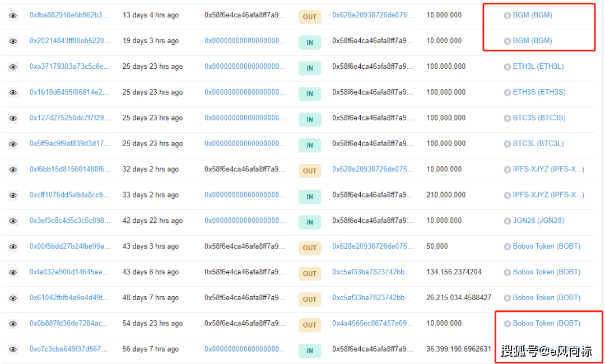The image size is (605, 364).
Task: Click the eye icon for 0xcff1076dd5a9da8cc9
Action: point(13,195)
